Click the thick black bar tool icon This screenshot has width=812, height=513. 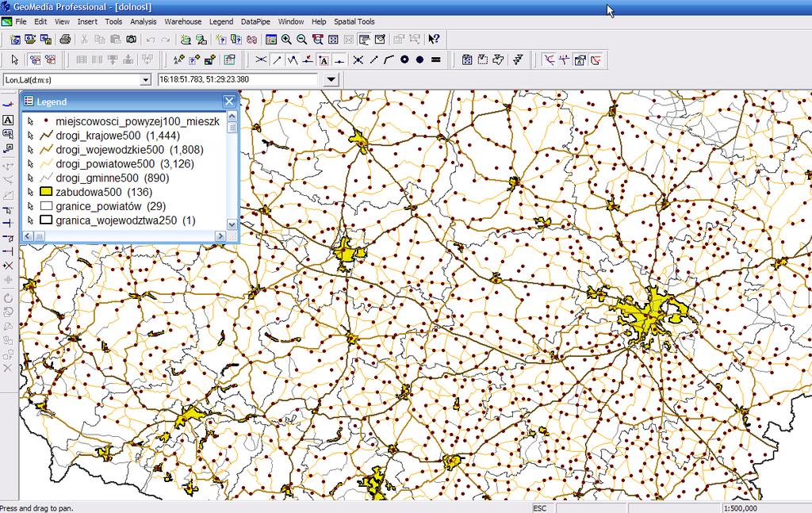point(435,60)
